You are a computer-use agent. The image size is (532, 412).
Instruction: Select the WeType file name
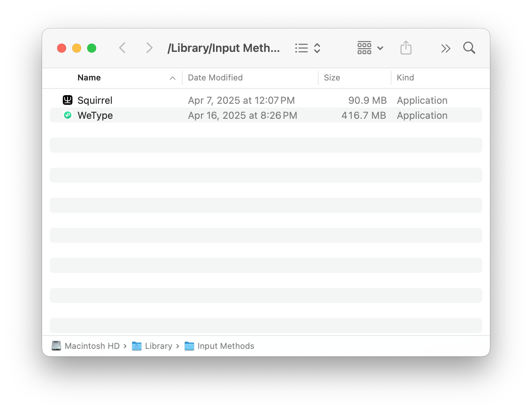point(95,115)
